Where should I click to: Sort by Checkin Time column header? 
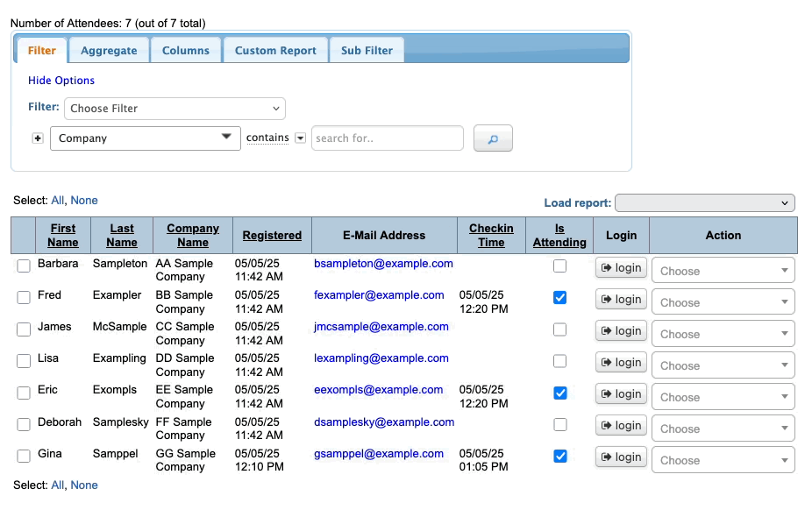pyautogui.click(x=491, y=235)
